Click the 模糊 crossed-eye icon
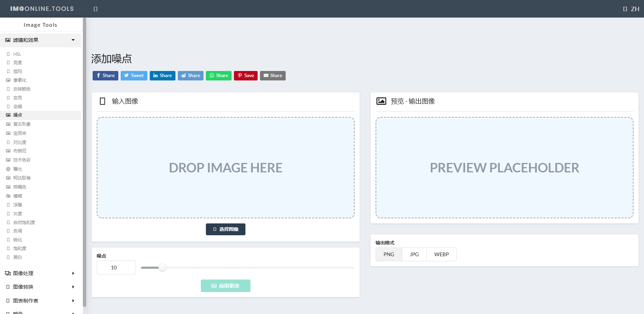This screenshot has width=644, height=314. 8,196
